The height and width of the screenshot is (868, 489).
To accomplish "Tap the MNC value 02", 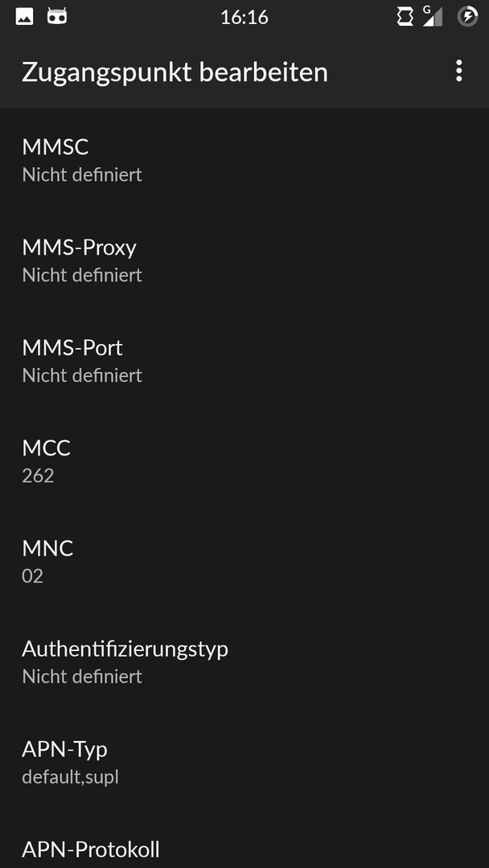I will pos(33,576).
